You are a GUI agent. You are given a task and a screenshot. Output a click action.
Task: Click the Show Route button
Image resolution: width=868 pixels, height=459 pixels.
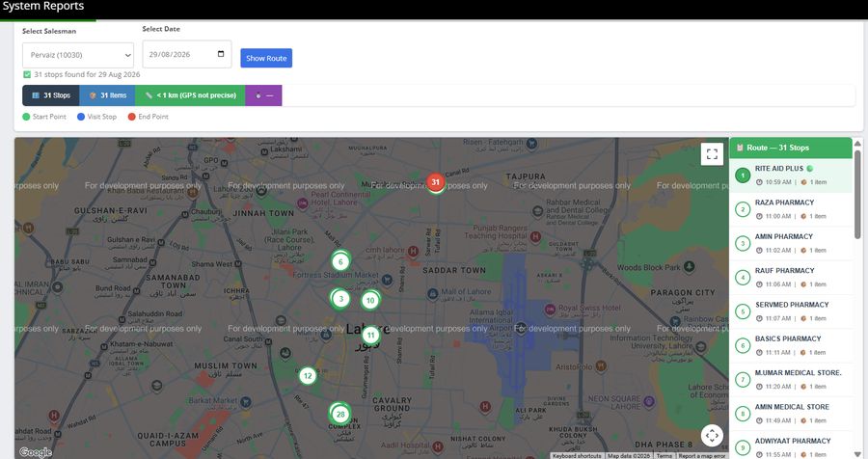tap(266, 58)
